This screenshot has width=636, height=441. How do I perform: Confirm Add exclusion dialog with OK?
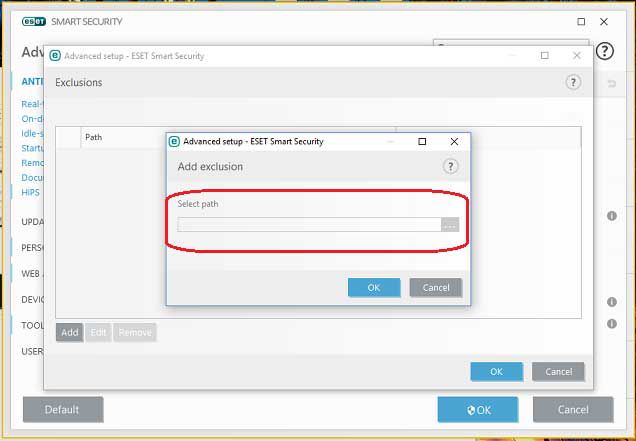coord(374,288)
